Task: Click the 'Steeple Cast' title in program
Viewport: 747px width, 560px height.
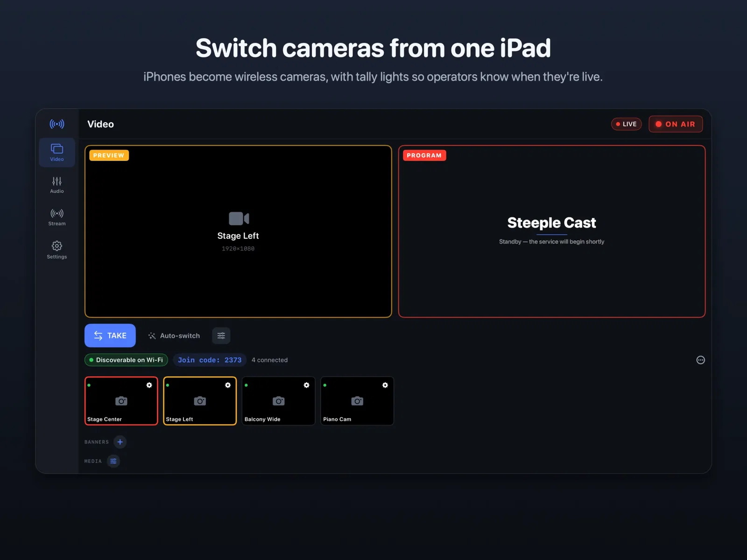Action: tap(552, 223)
